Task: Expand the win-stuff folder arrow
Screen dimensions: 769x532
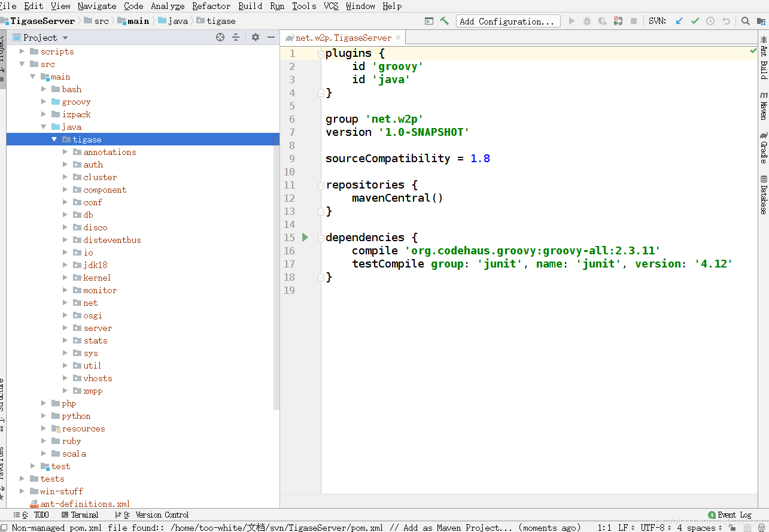Action: tap(22, 491)
